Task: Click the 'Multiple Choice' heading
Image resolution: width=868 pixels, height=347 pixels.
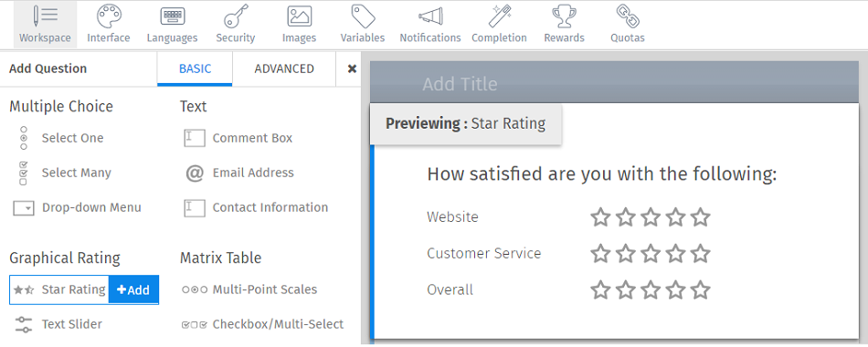Action: click(x=61, y=106)
